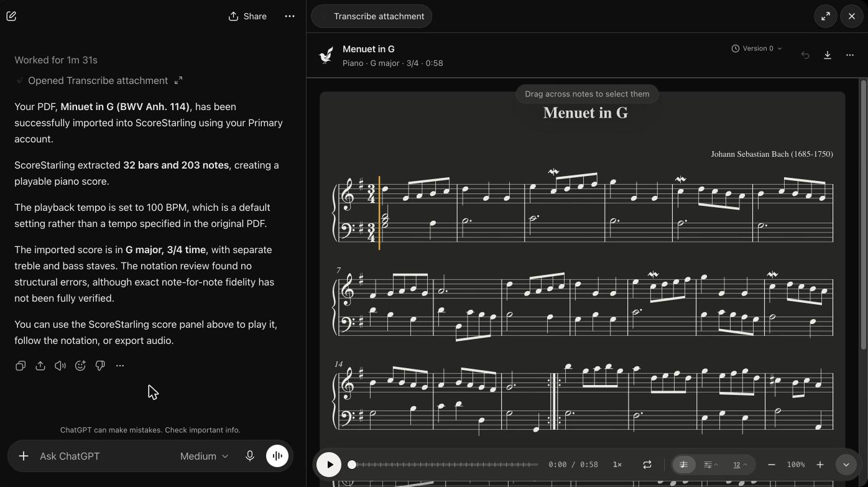Copy the response using the copy icon
Viewport: 868px width, 487px height.
[21, 366]
